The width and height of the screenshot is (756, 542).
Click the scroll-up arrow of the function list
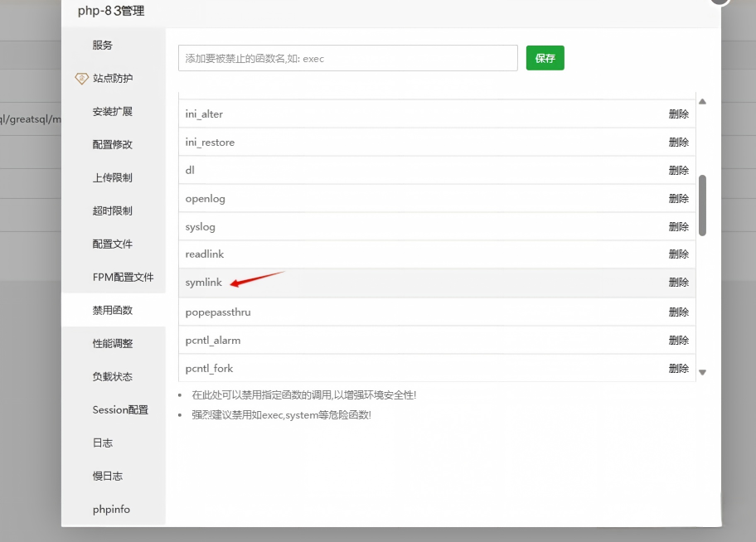[x=702, y=102]
